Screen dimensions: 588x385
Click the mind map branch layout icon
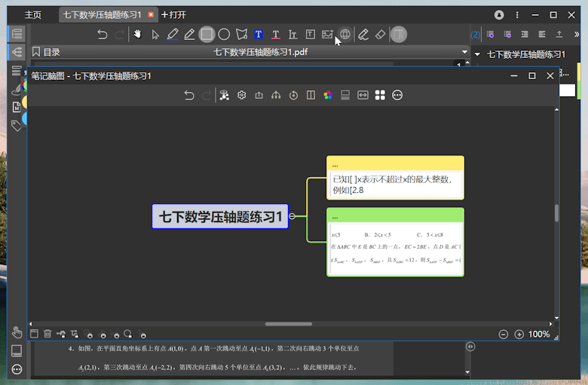click(276, 95)
